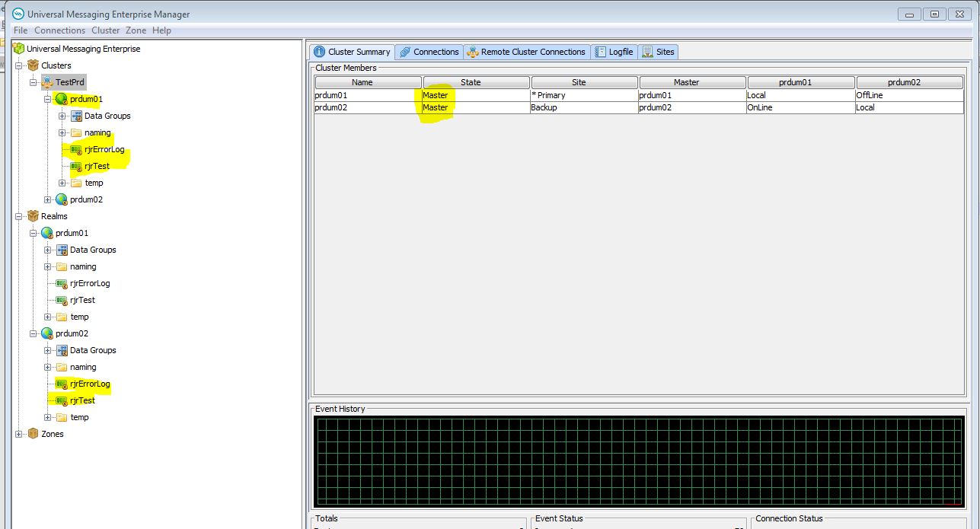
Task: Expand prdum02 node under TestPrd cluster
Action: pyautogui.click(x=48, y=199)
